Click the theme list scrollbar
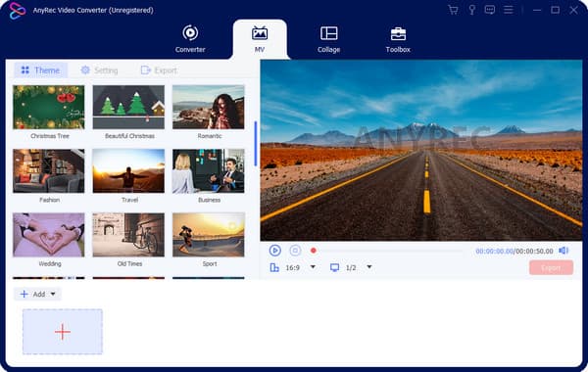This screenshot has width=588, height=372. [256, 144]
